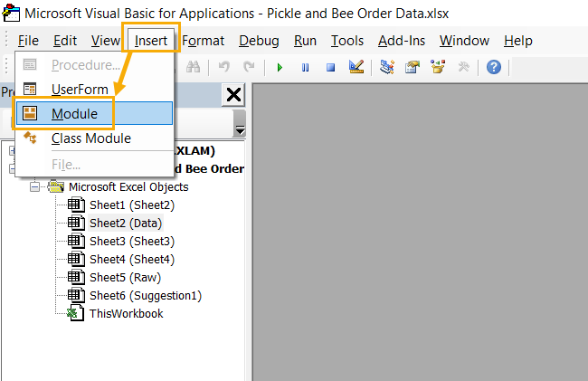Click Sheet6 (Suggestion1) worksheet icon
The image size is (588, 381).
[x=76, y=295]
